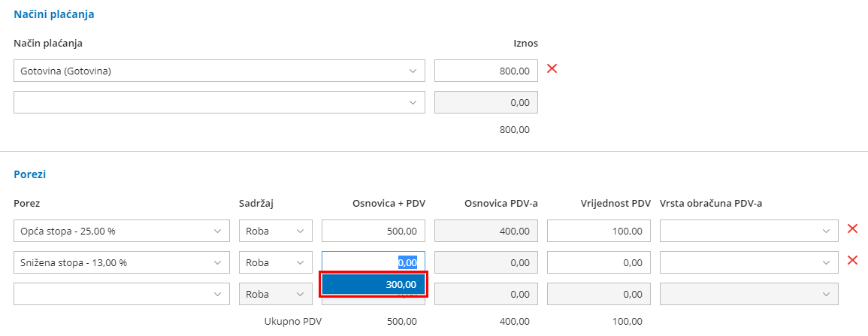Remove the Gotovina payment row
The image size is (868, 336).
(x=552, y=69)
